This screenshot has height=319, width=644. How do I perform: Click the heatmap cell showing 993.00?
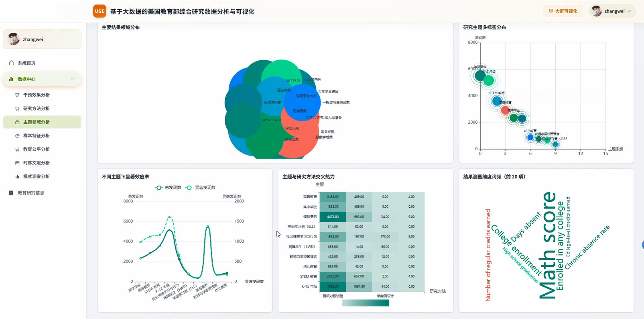point(359,217)
